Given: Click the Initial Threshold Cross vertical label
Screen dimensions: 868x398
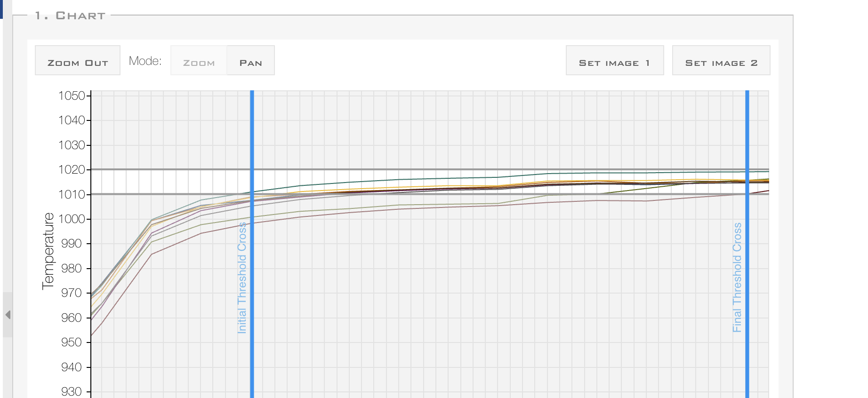Looking at the screenshot, I should point(242,278).
